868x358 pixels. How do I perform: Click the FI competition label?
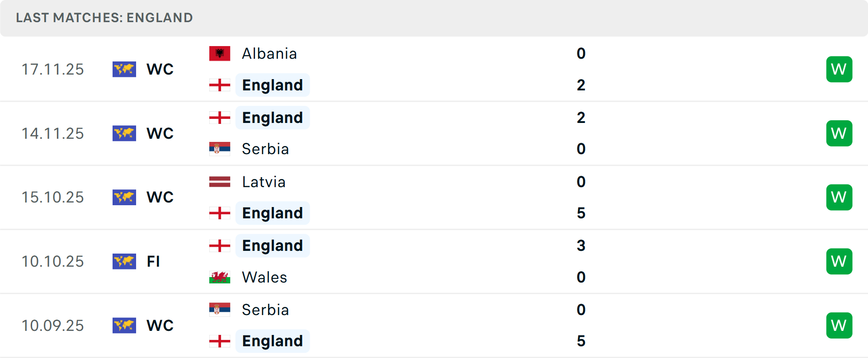point(153,261)
